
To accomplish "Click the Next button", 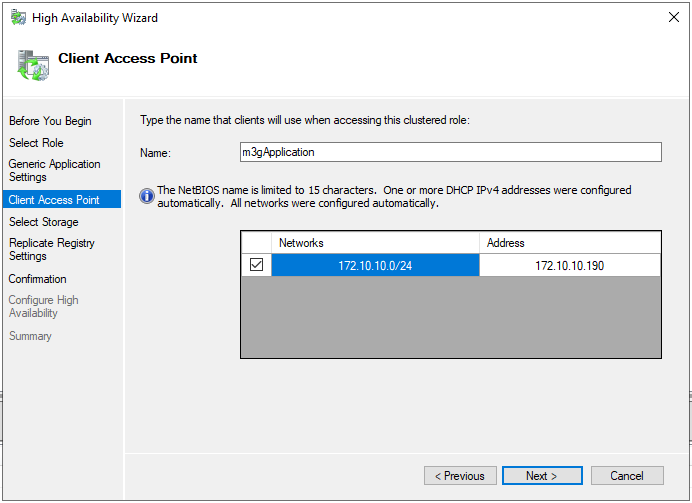I will coord(542,476).
